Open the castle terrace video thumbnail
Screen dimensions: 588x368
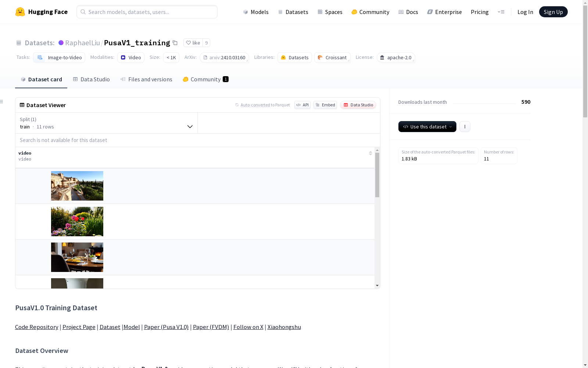click(77, 186)
